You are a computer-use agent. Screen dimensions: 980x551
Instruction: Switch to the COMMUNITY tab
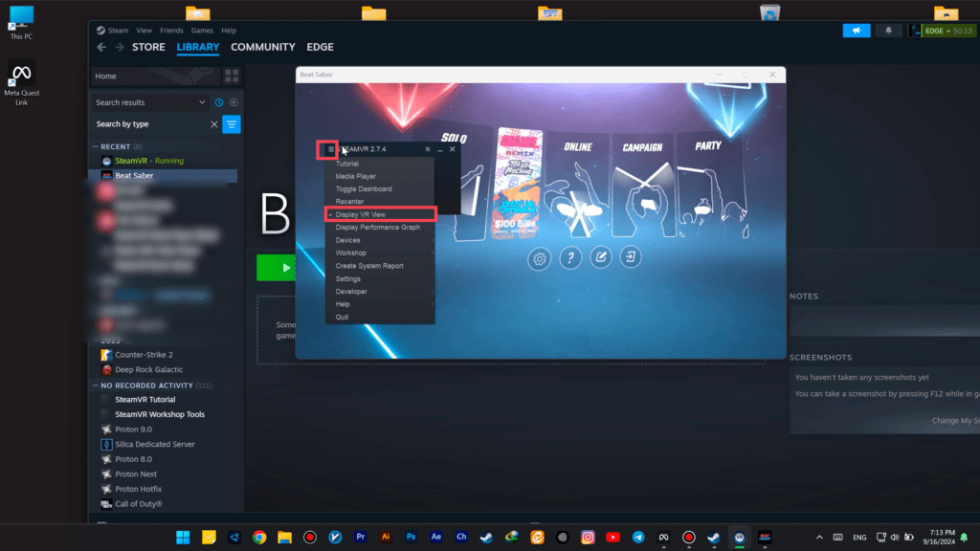point(262,47)
